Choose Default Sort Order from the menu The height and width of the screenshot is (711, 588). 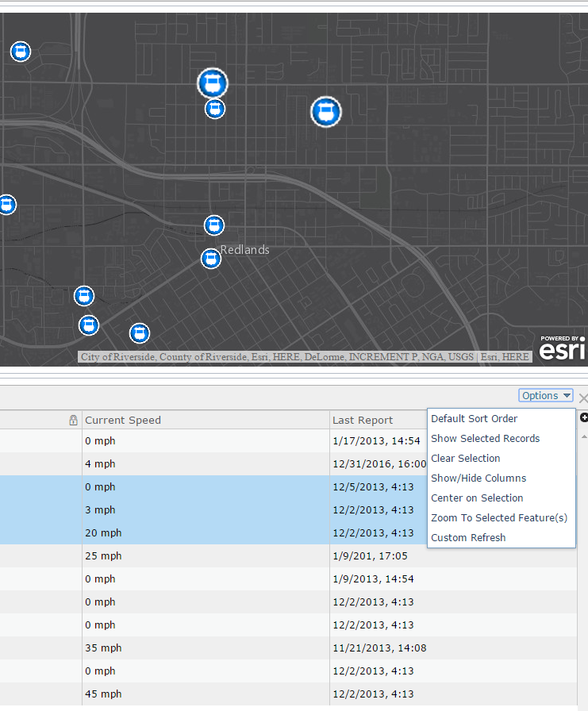click(474, 419)
